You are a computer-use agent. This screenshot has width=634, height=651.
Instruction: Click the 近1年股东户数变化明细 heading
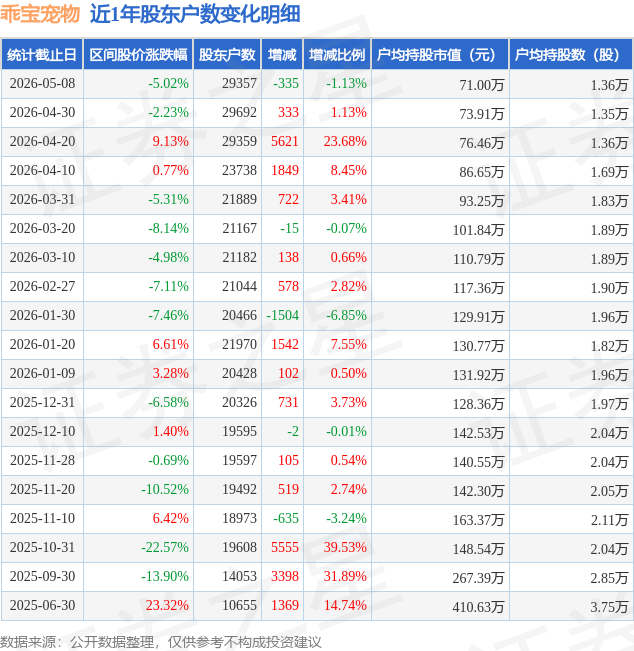[x=195, y=14]
